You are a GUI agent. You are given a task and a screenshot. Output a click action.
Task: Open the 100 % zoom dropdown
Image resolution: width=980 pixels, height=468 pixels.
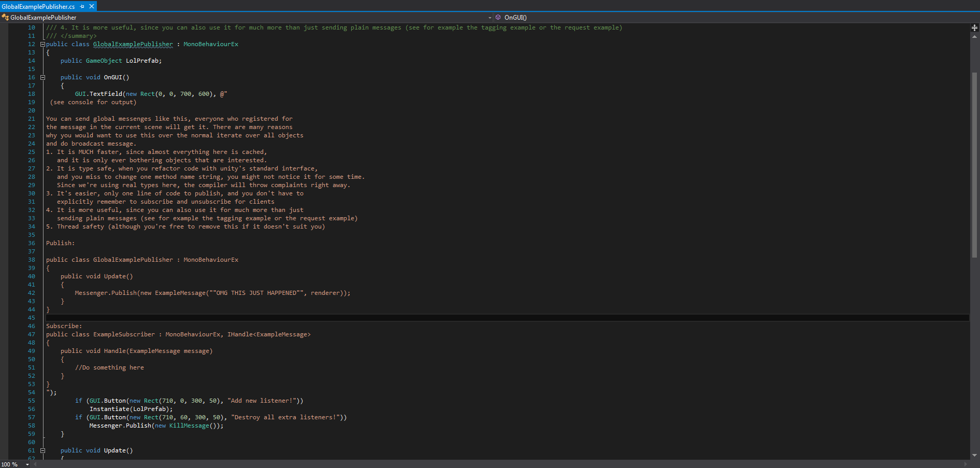click(x=27, y=464)
